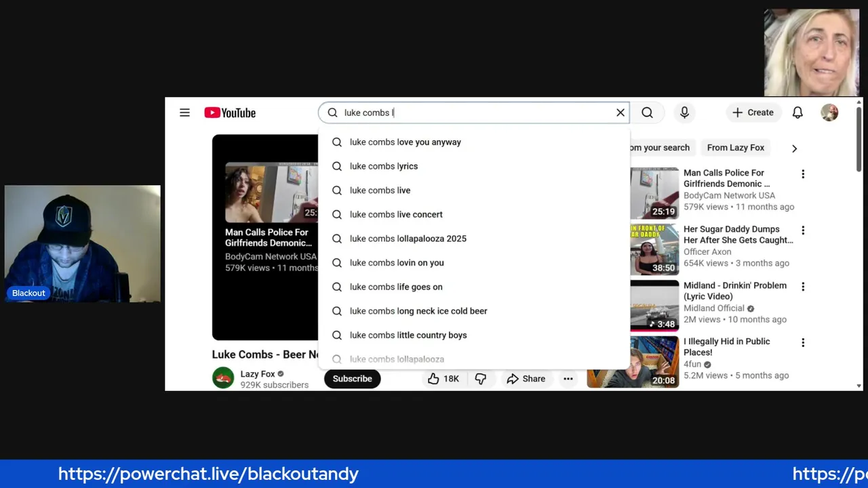Click the search magnifier button
This screenshot has height=488, width=868.
[647, 113]
